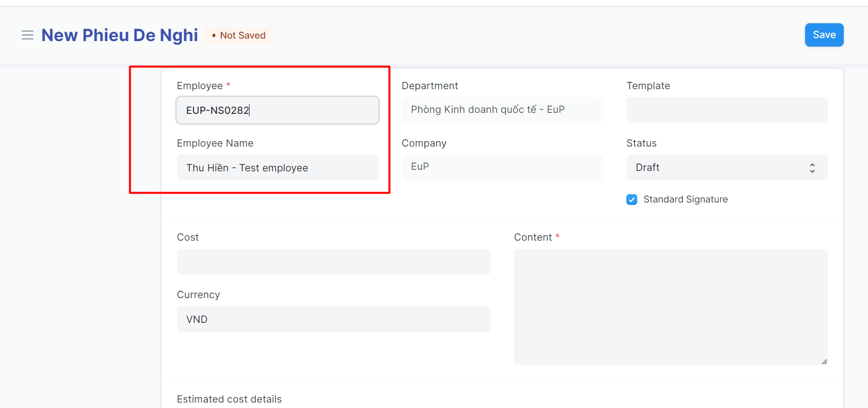
Task: Focus the Cost input field
Action: [333, 262]
